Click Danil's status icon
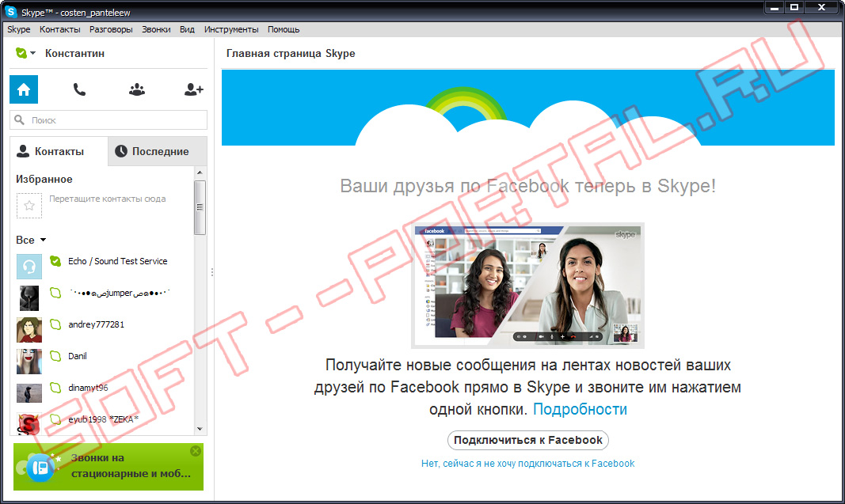The width and height of the screenshot is (845, 504). click(x=55, y=356)
